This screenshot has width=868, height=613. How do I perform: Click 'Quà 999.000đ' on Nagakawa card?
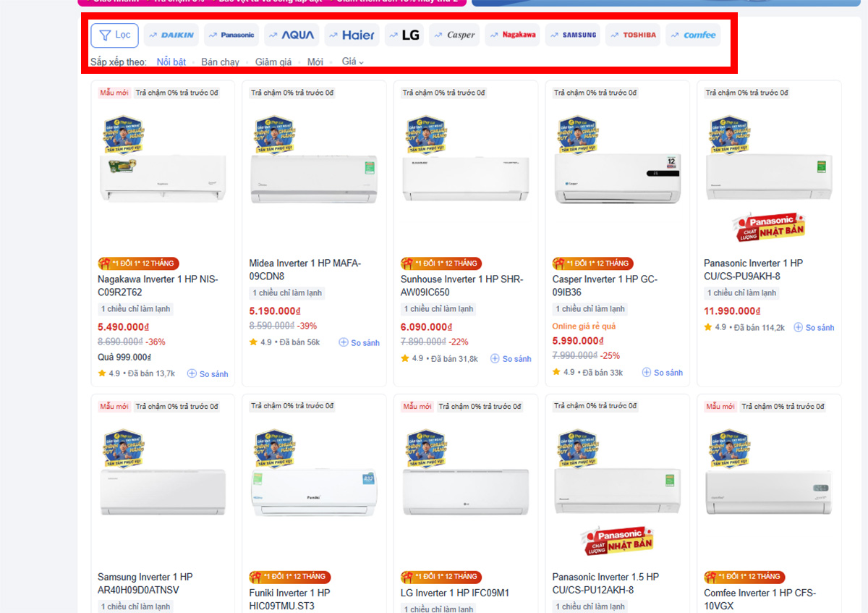[124, 357]
